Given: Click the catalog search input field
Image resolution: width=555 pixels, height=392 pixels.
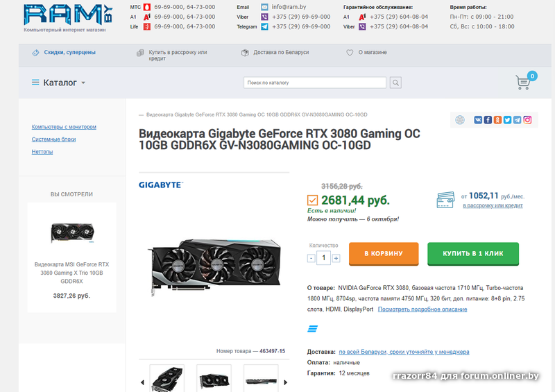Looking at the screenshot, I should coord(315,83).
